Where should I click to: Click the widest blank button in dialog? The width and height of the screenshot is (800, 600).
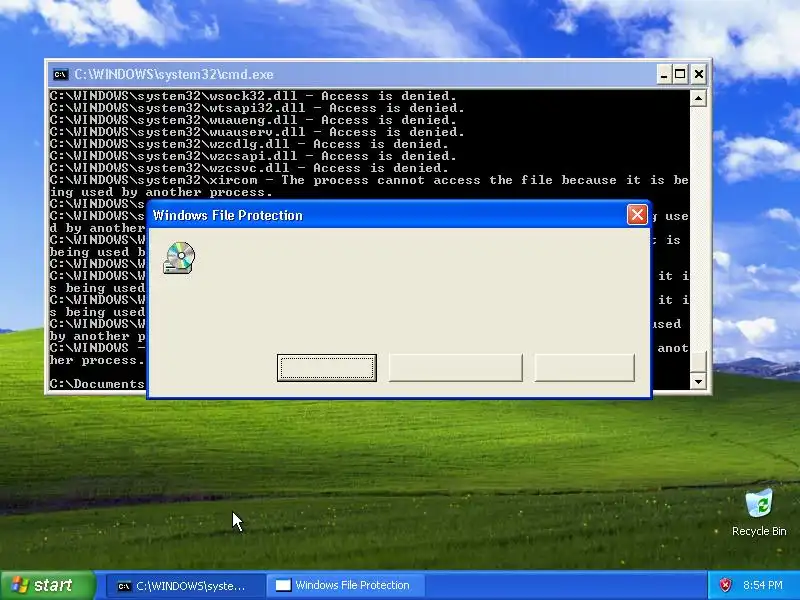(456, 367)
